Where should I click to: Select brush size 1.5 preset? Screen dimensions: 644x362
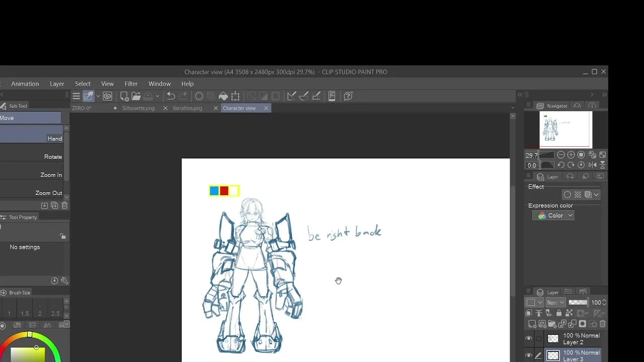click(25, 309)
